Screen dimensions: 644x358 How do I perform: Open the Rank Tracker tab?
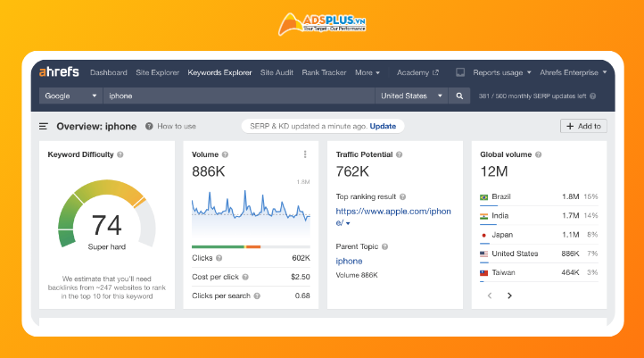click(x=324, y=72)
